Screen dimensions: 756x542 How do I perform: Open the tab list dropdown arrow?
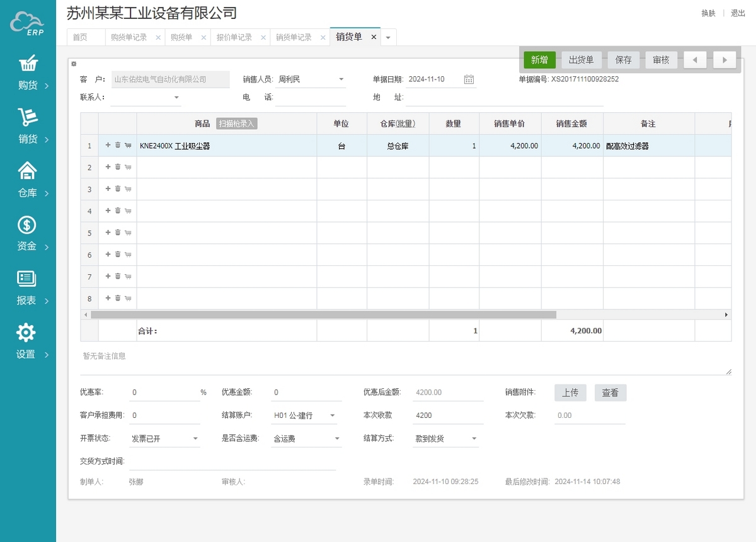pyautogui.click(x=388, y=38)
